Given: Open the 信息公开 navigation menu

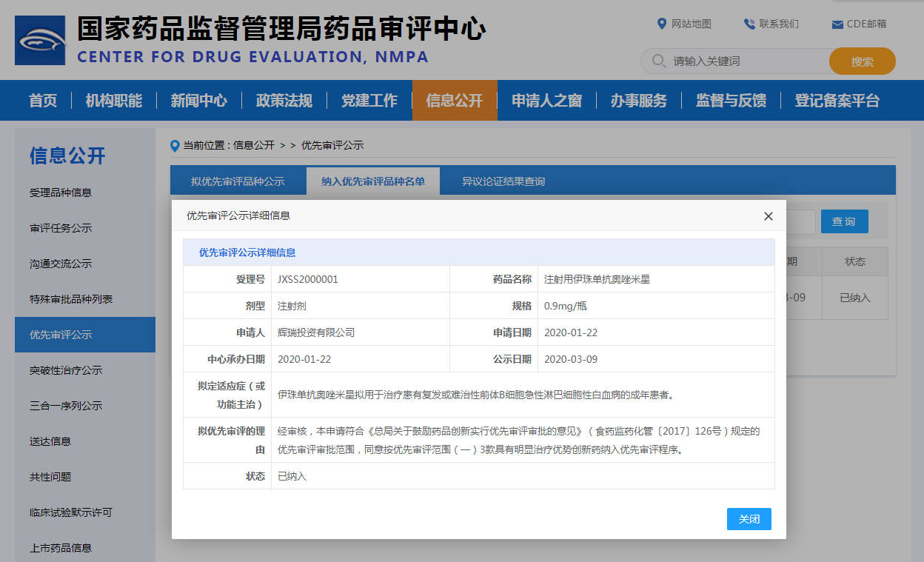Looking at the screenshot, I should click(x=454, y=101).
